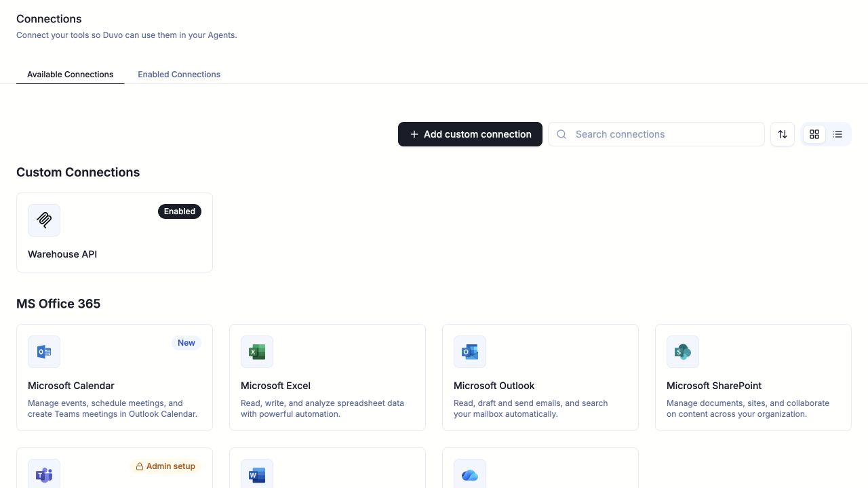Open the Enabled Connections tab
This screenshot has height=488, width=868.
pos(179,74)
